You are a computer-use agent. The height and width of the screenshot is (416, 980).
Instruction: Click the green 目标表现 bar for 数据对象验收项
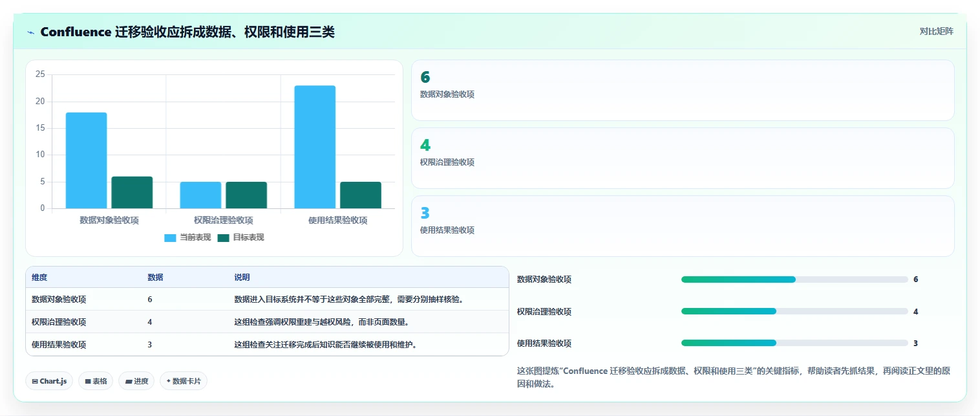[x=132, y=192]
